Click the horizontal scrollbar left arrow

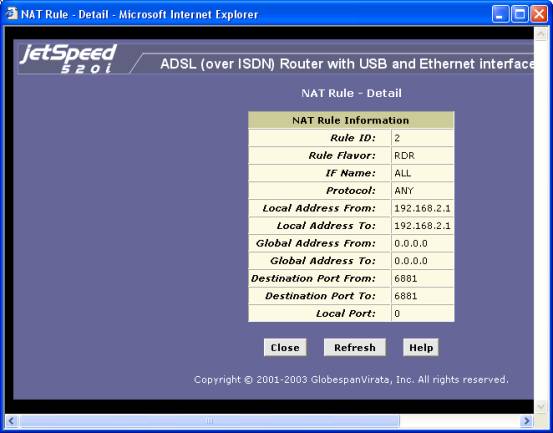click(x=12, y=421)
